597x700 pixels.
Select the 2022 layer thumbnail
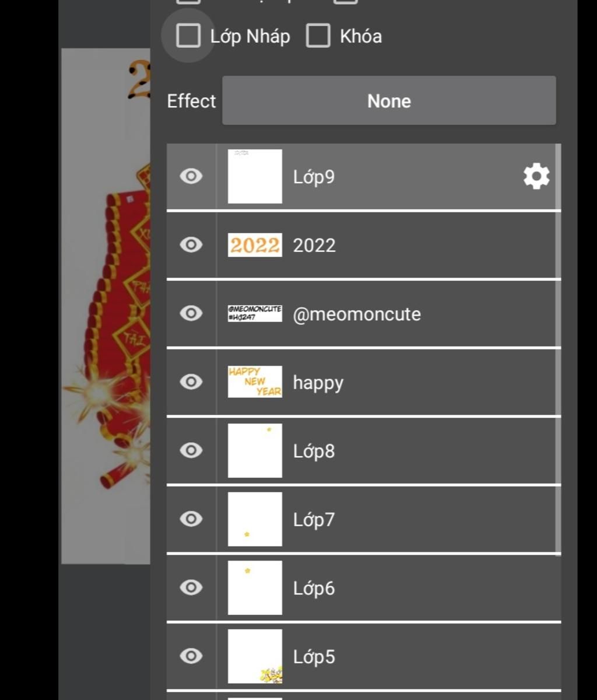255,245
